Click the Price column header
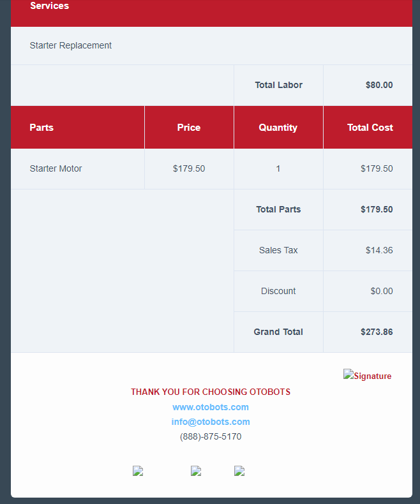 (189, 128)
